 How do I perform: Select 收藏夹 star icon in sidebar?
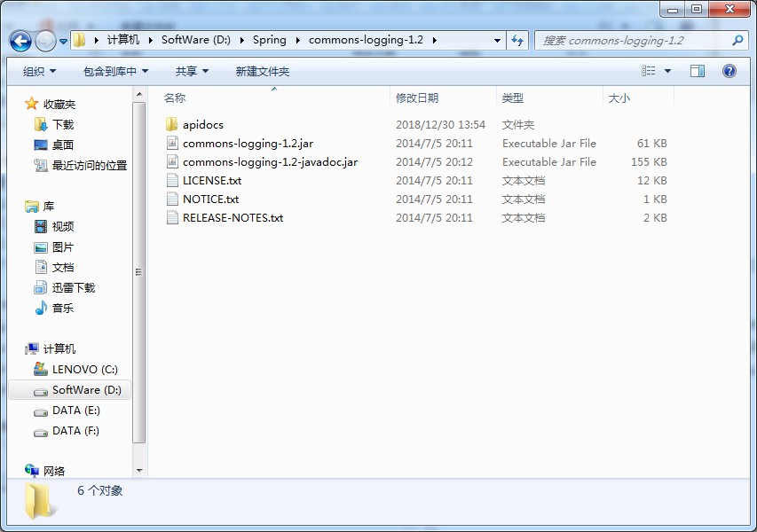pos(31,103)
